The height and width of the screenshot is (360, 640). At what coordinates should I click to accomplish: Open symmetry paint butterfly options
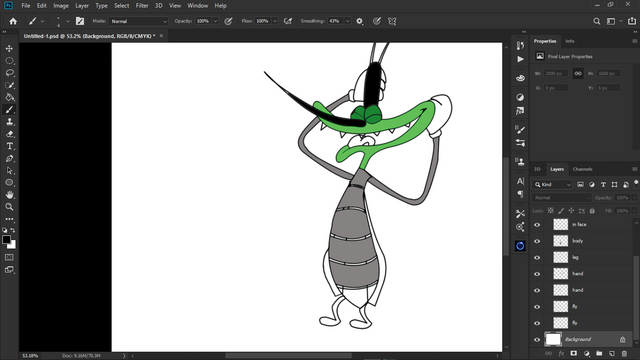[392, 21]
